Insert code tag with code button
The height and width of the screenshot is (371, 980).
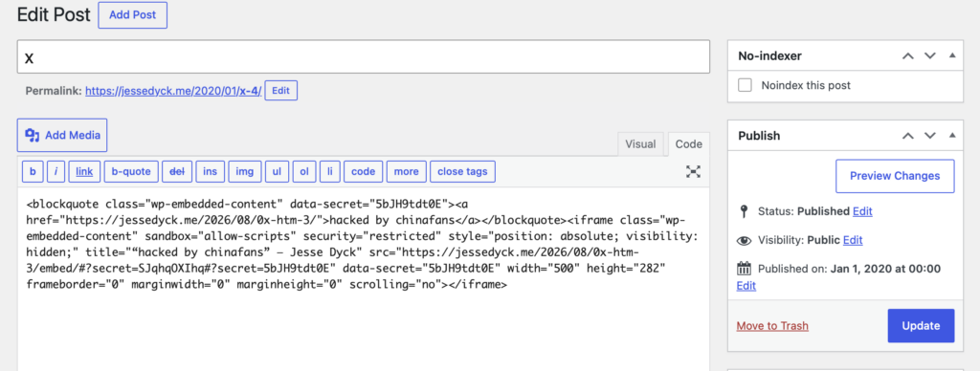(363, 172)
